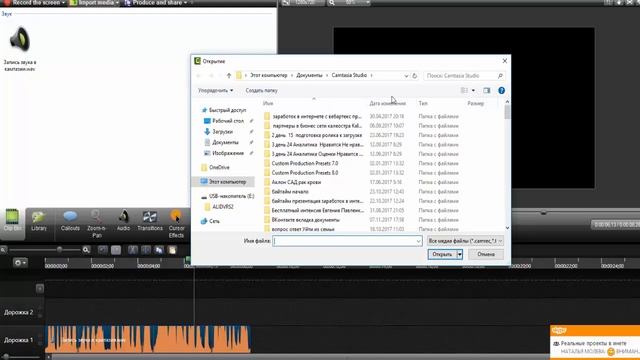Click the Cut scissors icon on timeline toolbar

[x=133, y=250]
